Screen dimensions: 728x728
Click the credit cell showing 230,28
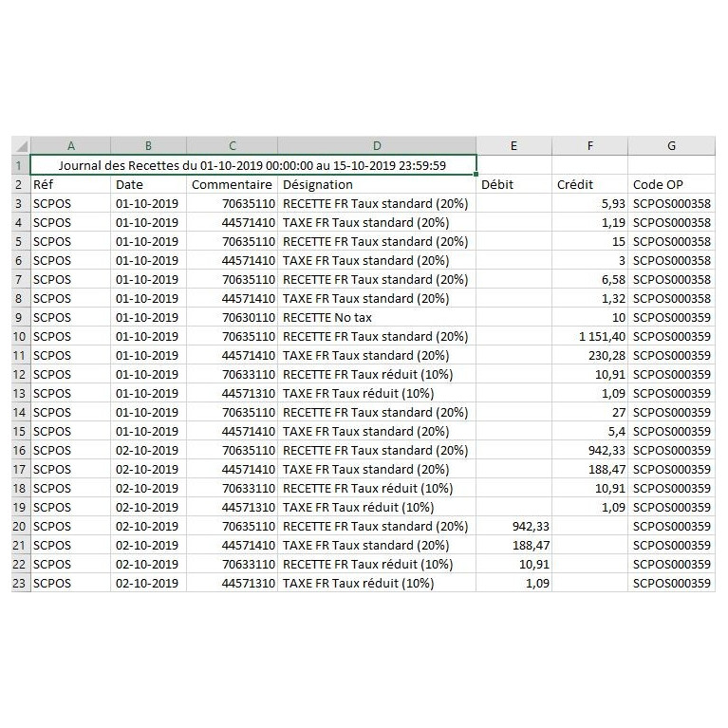coord(589,355)
